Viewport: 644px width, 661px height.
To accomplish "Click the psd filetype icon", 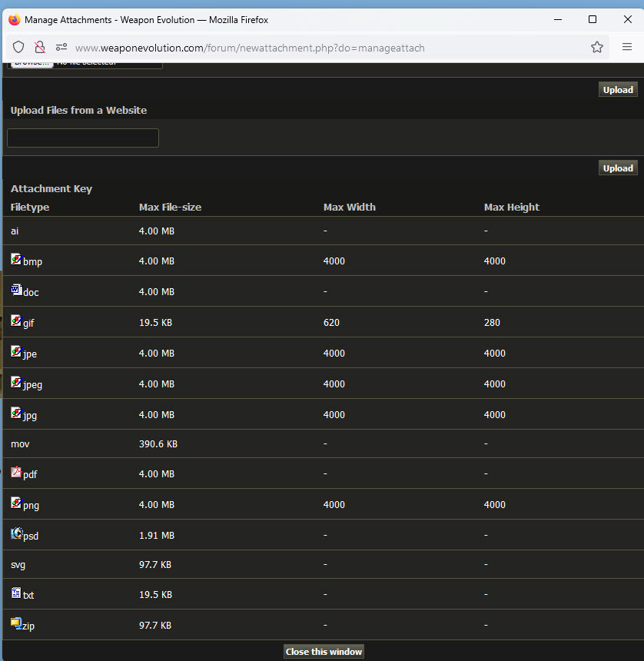I will [x=16, y=533].
